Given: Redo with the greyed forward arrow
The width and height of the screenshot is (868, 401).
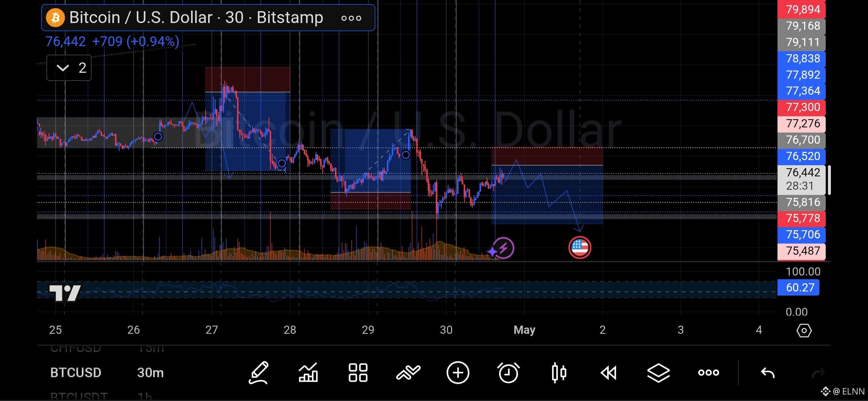Looking at the screenshot, I should [818, 373].
